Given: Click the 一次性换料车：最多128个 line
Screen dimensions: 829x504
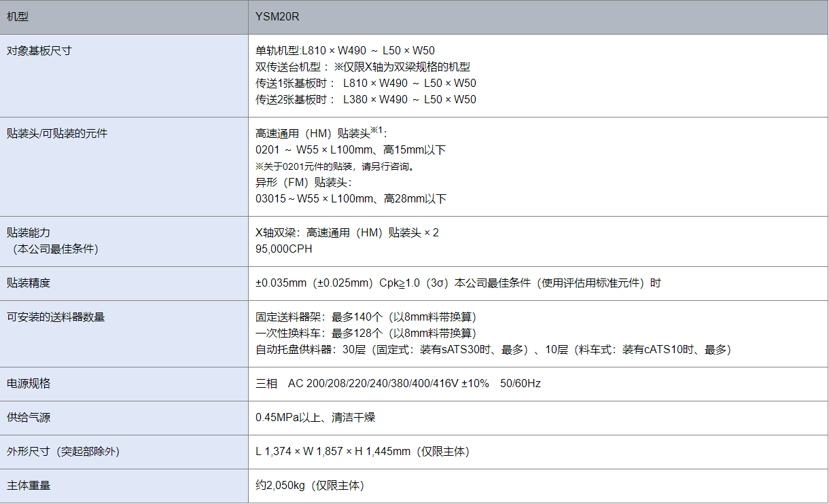Looking at the screenshot, I should (x=368, y=334).
